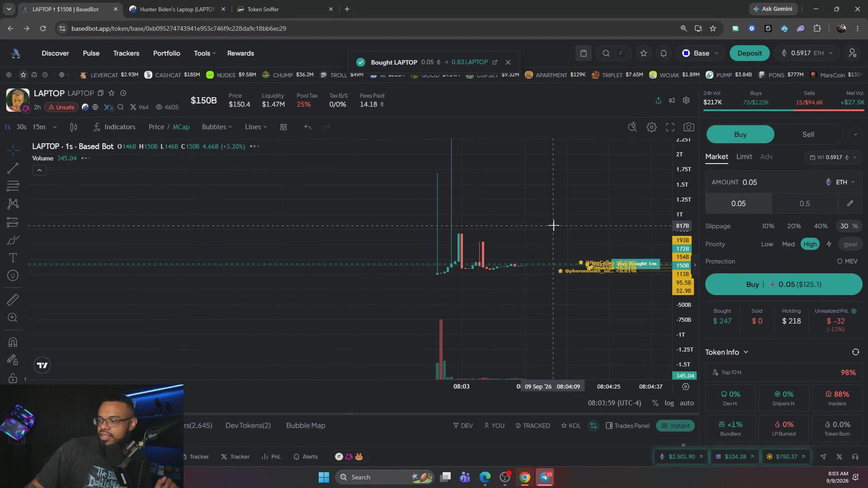This screenshot has width=868, height=488.
Task: Change the amount currency from ETH
Action: click(841, 182)
